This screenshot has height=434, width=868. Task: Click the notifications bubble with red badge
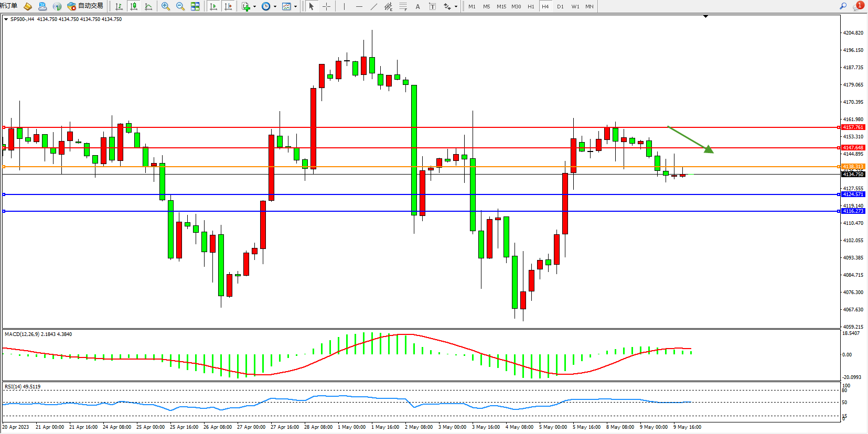(x=858, y=6)
